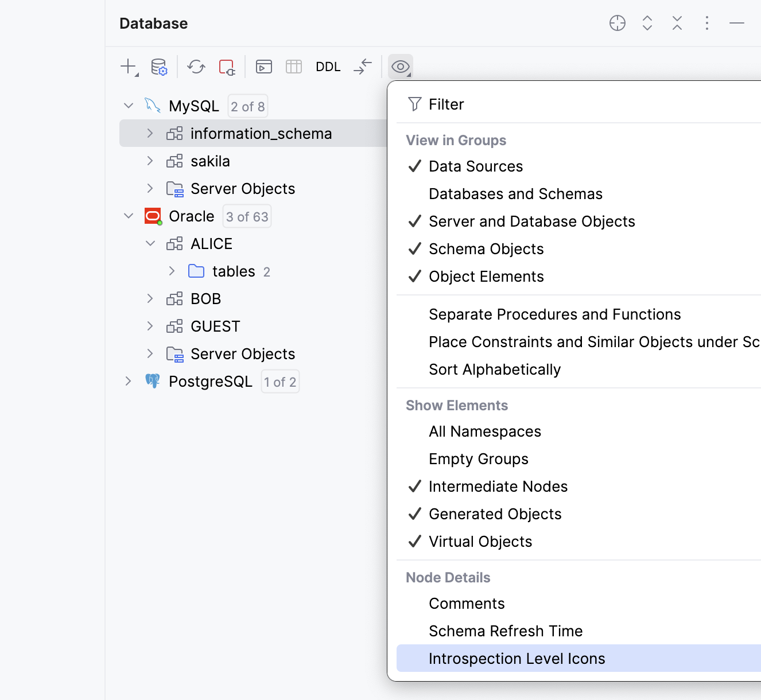Uncheck Data Sources grouping option
This screenshot has width=761, height=700.
tap(476, 166)
